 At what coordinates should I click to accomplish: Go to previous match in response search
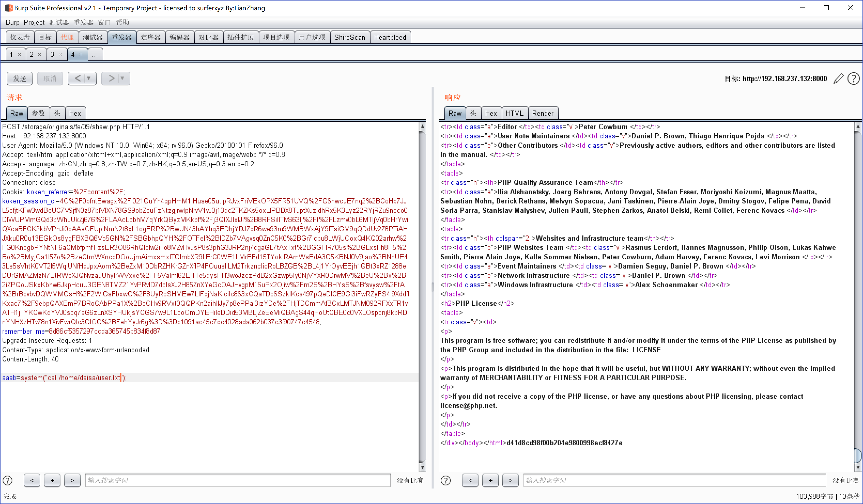tap(470, 481)
